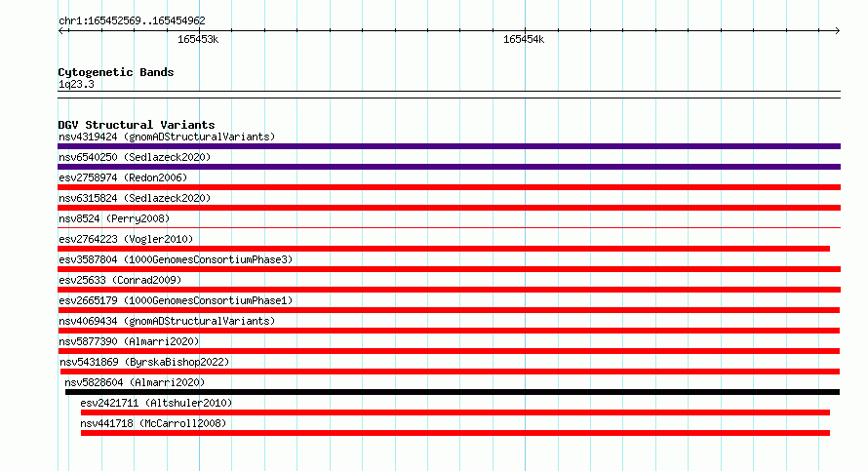Click the Cytogenetic Bands track title

click(x=116, y=72)
